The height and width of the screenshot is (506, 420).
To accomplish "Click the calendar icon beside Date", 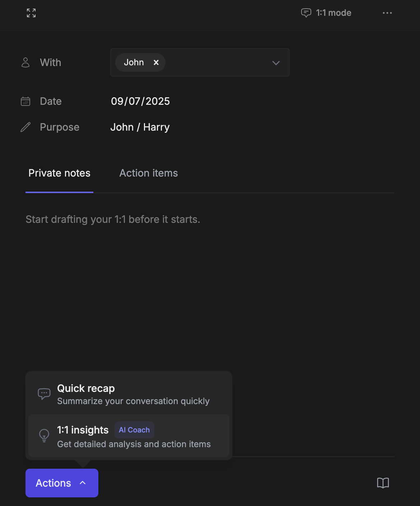I will (x=25, y=101).
